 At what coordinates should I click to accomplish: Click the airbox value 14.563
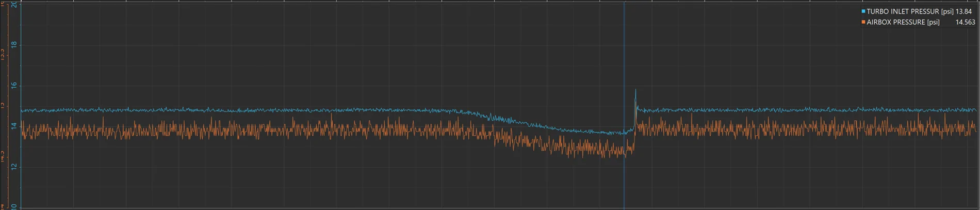tap(965, 22)
